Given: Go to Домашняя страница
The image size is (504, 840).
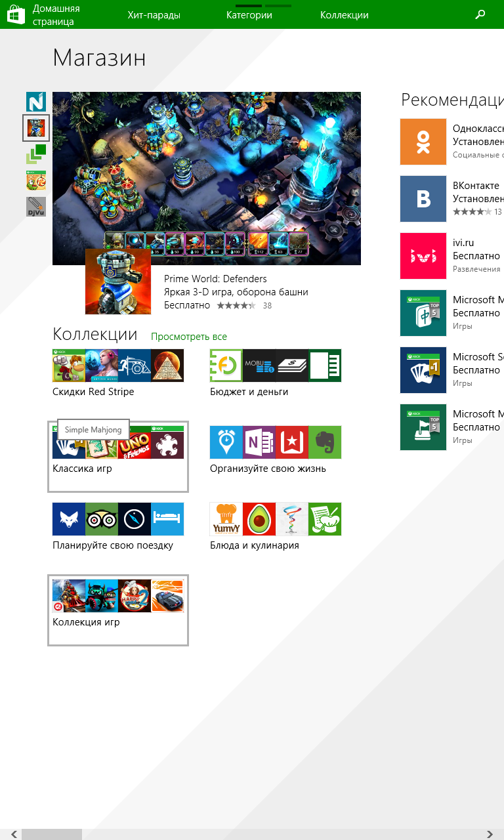Looking at the screenshot, I should click(x=56, y=15).
